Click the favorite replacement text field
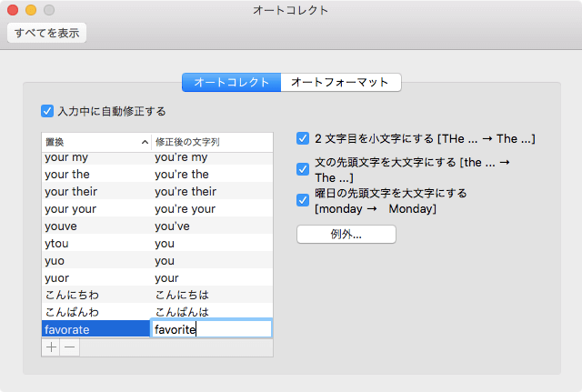 click(x=211, y=329)
